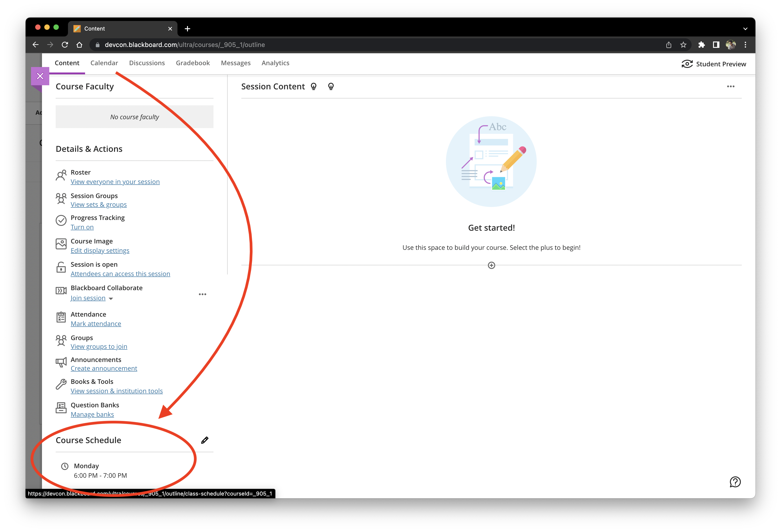Click View everyone in your session link

point(115,182)
